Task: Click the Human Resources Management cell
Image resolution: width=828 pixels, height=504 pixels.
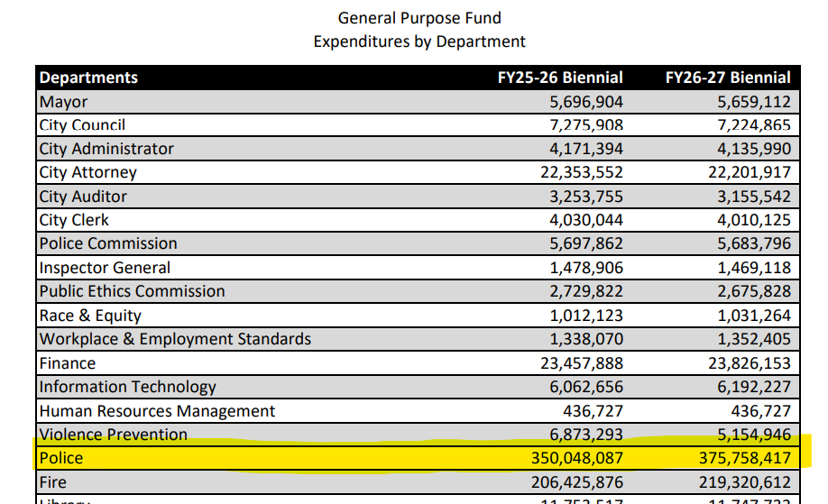Action: pyautogui.click(x=157, y=411)
